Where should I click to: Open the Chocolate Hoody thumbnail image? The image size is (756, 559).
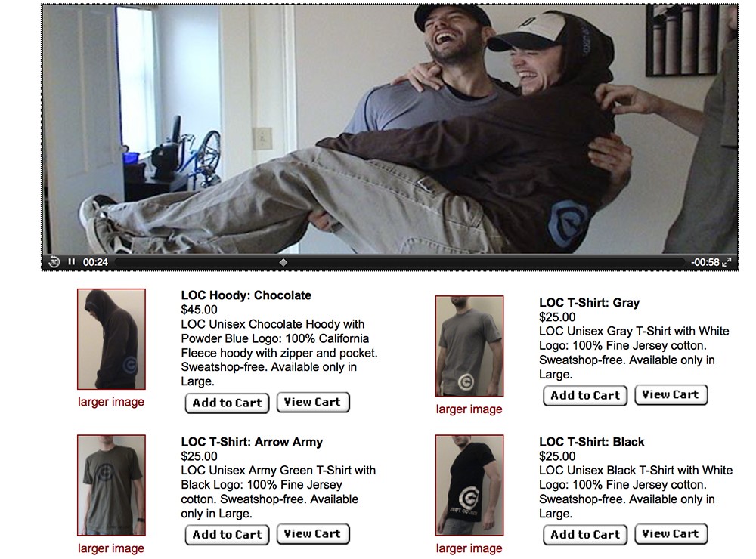click(111, 339)
